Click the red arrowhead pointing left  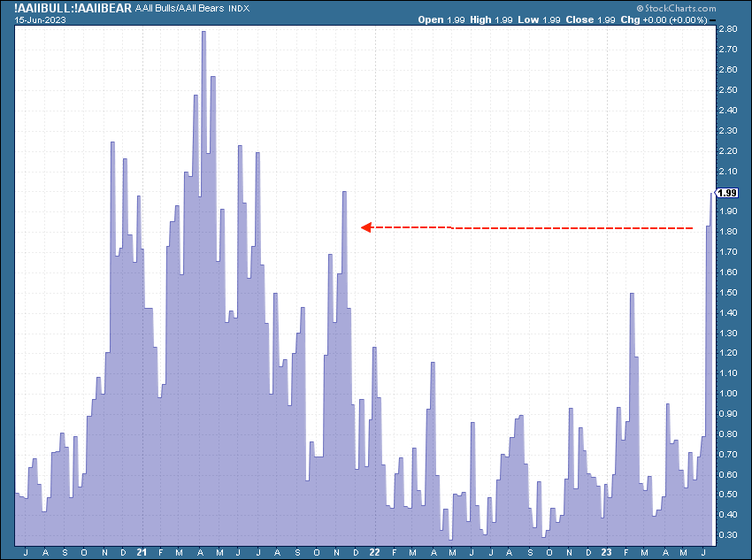point(365,227)
